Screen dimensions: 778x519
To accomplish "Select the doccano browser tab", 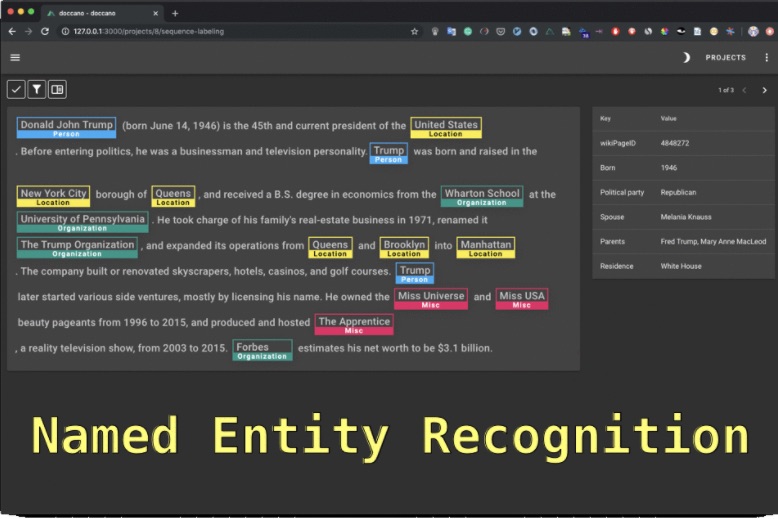I will (100, 12).
